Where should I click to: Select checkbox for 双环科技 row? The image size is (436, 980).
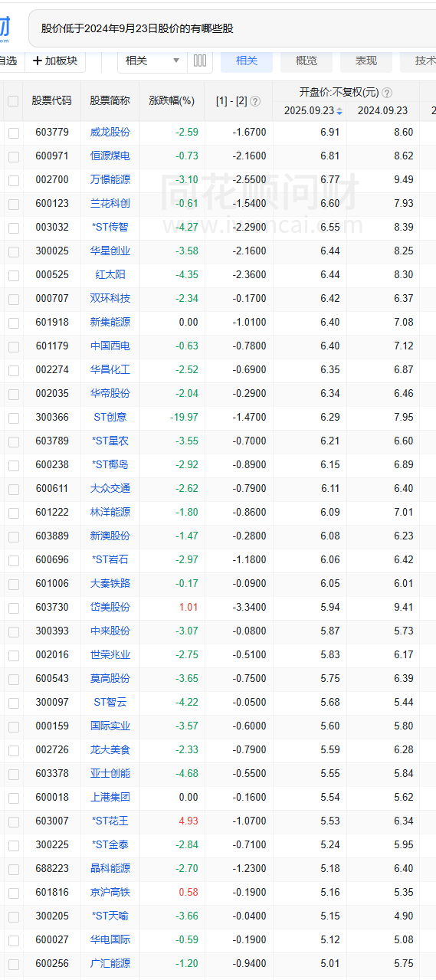pyautogui.click(x=14, y=299)
